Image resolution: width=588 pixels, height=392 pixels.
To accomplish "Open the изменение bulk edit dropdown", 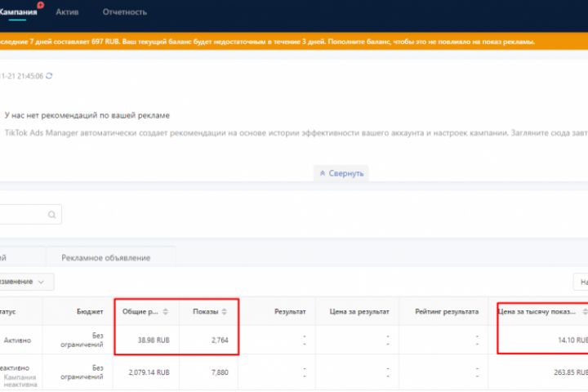I will [26, 282].
